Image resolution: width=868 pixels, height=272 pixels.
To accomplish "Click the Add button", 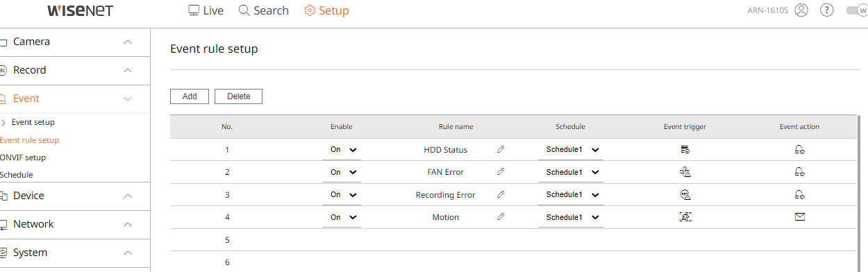I will [x=190, y=96].
